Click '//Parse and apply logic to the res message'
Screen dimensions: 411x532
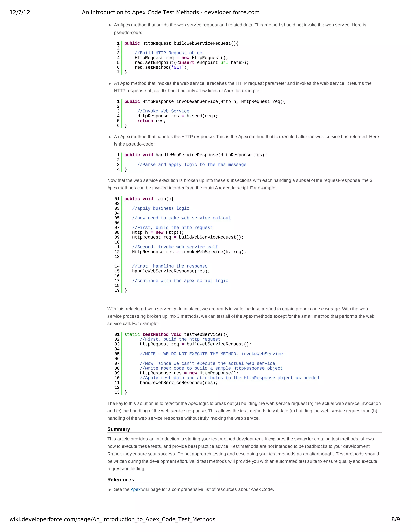point(192,165)
